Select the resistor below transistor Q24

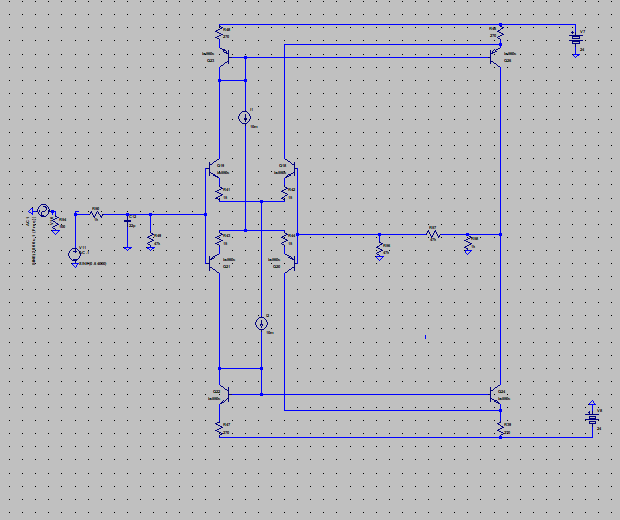[x=501, y=429]
